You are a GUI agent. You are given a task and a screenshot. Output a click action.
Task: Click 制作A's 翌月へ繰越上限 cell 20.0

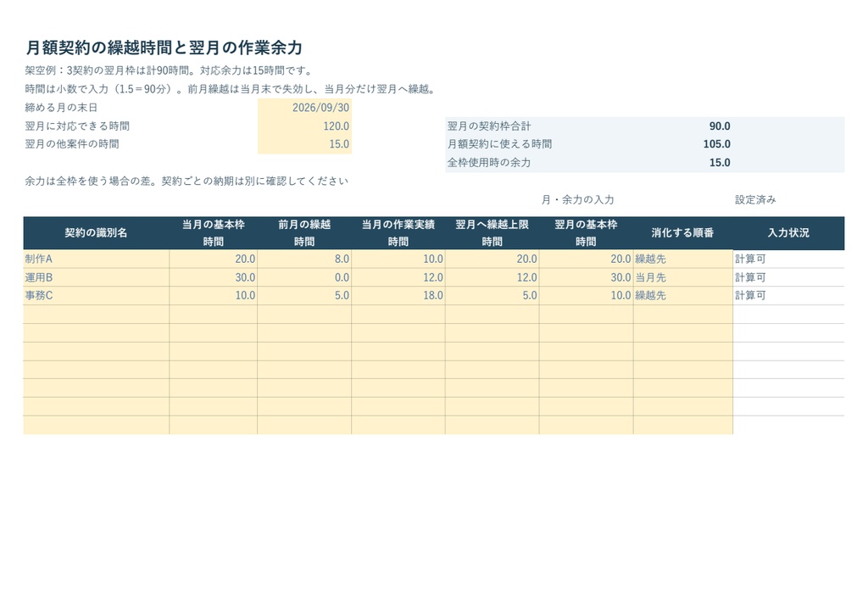[492, 260]
